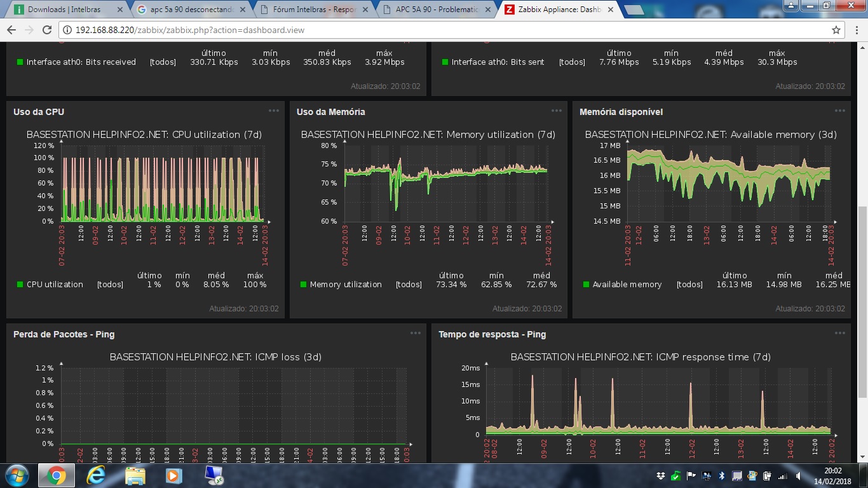The image size is (868, 488).
Task: Click the power plug battery tray icon
Action: tap(768, 475)
